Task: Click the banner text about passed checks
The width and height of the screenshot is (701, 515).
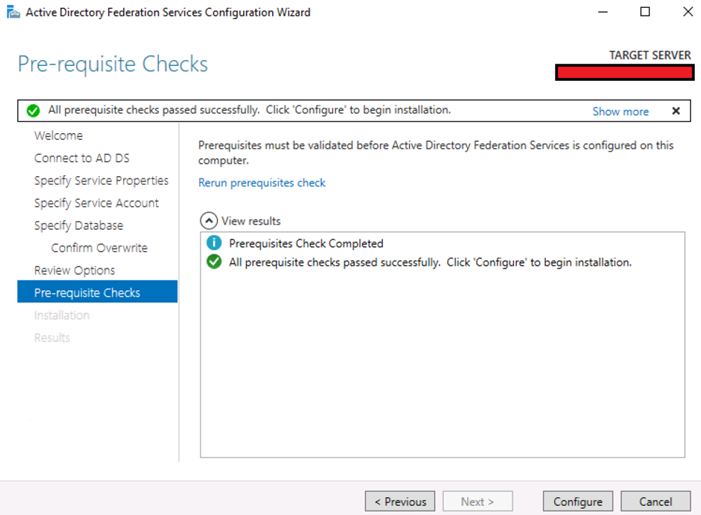Action: point(249,110)
